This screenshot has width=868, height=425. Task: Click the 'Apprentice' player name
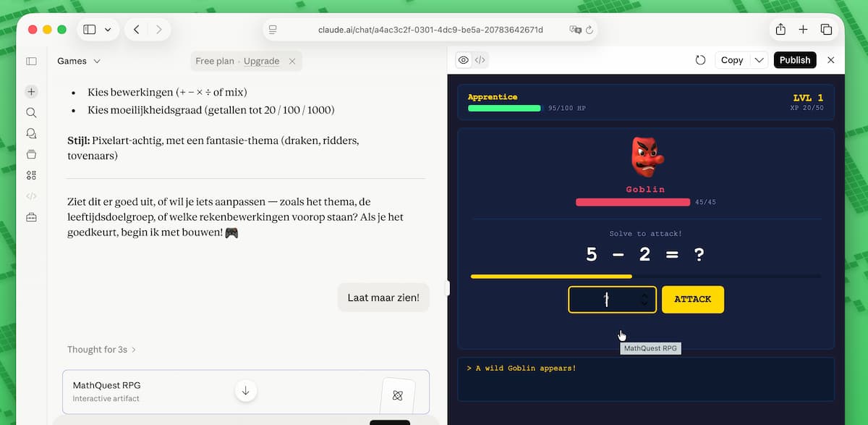[x=493, y=97]
